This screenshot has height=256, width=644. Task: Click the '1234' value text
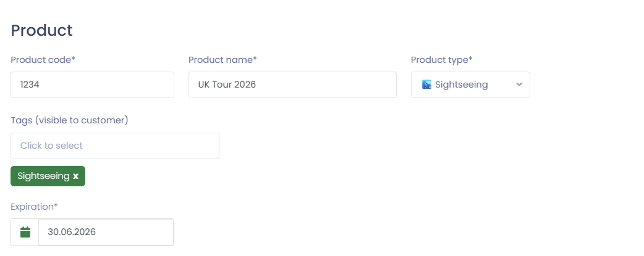click(x=30, y=85)
